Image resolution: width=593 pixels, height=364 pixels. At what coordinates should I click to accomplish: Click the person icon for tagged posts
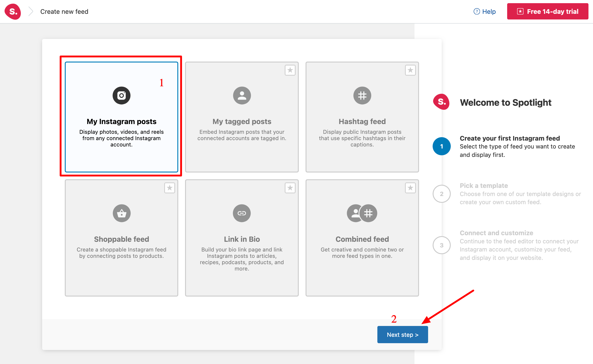click(x=242, y=96)
